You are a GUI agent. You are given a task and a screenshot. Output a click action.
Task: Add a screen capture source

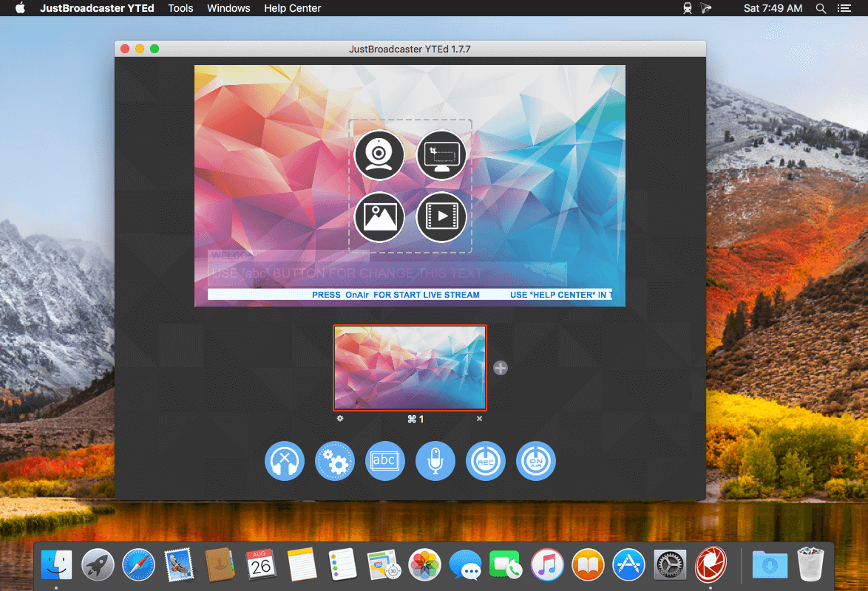[441, 155]
